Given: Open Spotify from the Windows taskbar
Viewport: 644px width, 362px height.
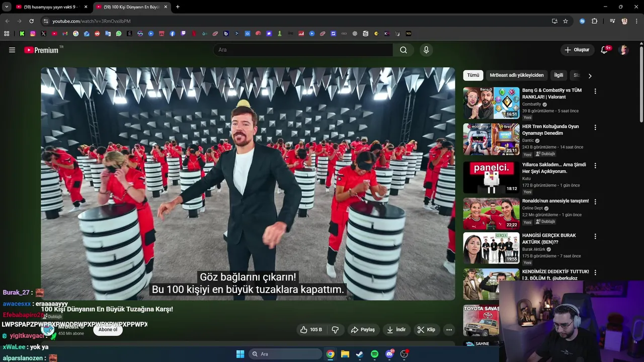Looking at the screenshot, I should pos(374,354).
